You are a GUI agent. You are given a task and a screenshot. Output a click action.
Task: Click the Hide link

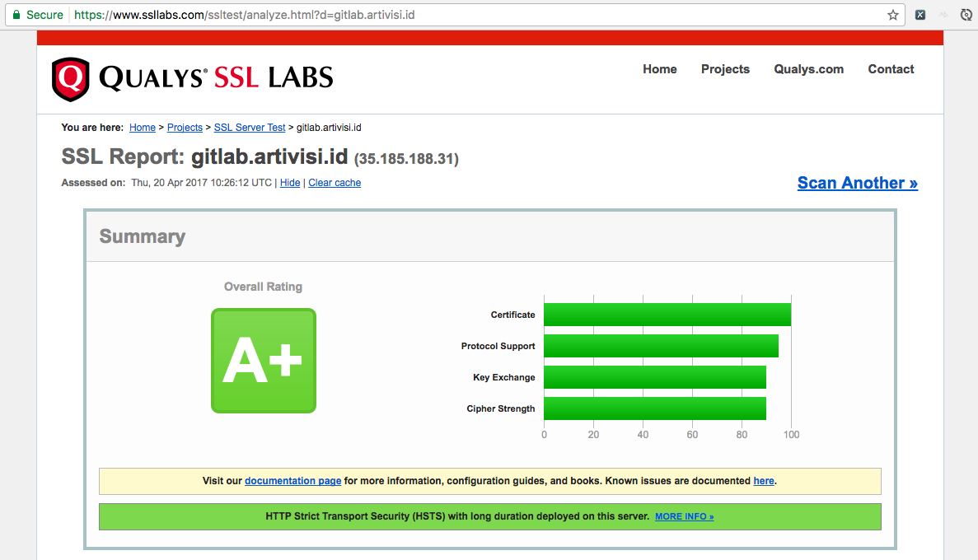click(x=290, y=183)
